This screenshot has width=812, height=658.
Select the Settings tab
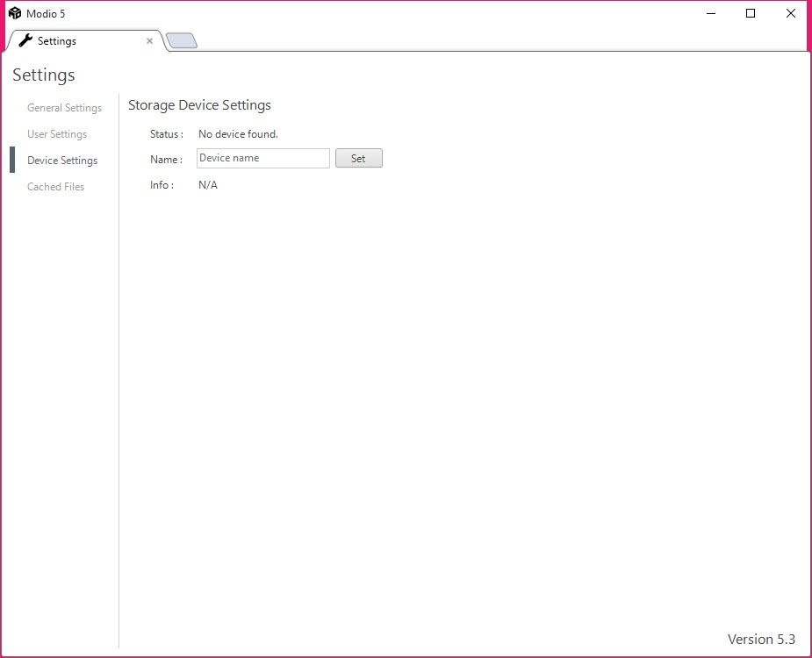(85, 41)
